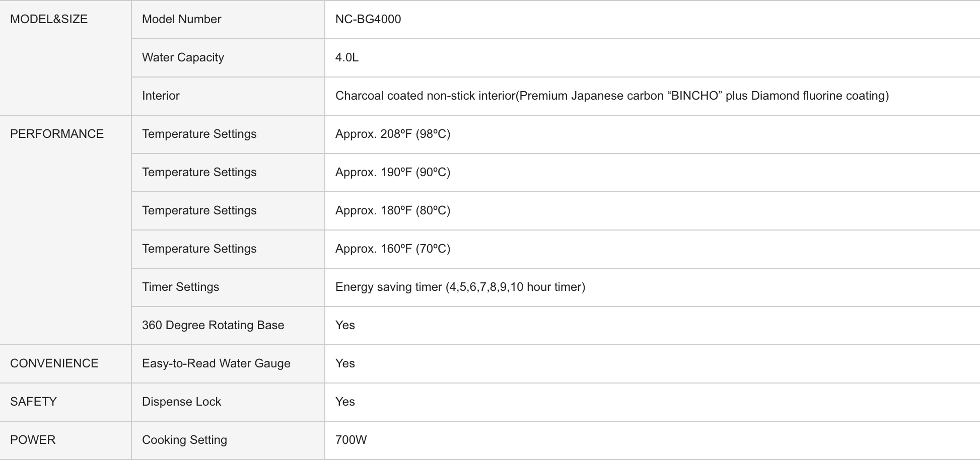Click the CONVENIENCE section header
This screenshot has width=980, height=460.
tap(54, 363)
